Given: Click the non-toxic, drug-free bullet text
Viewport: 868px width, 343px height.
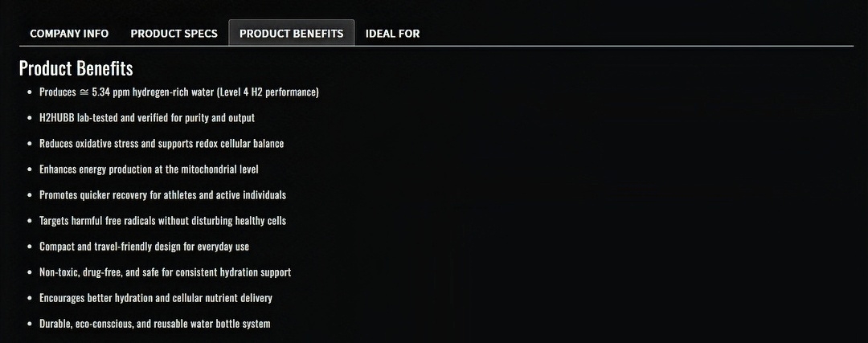Looking at the screenshot, I should [165, 272].
